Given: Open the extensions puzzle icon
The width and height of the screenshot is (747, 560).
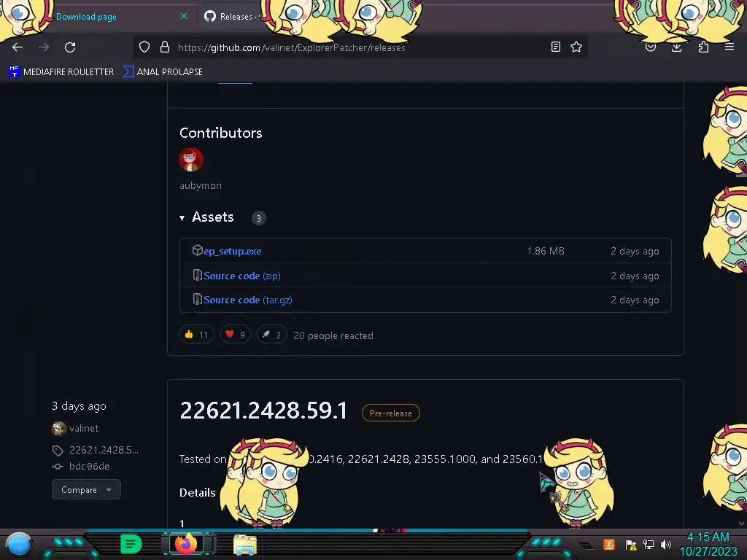Looking at the screenshot, I should pyautogui.click(x=703, y=47).
